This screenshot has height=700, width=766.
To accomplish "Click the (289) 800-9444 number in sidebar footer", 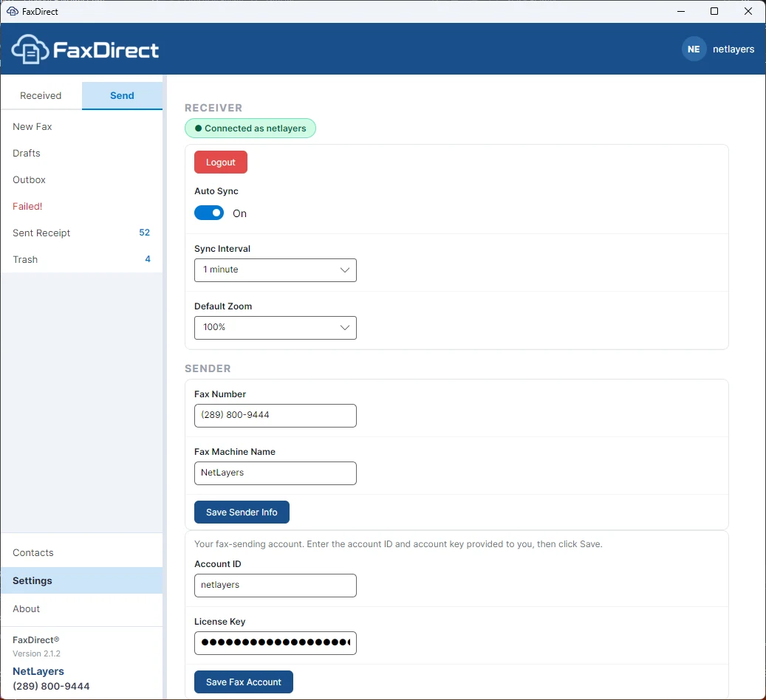I will coord(51,686).
